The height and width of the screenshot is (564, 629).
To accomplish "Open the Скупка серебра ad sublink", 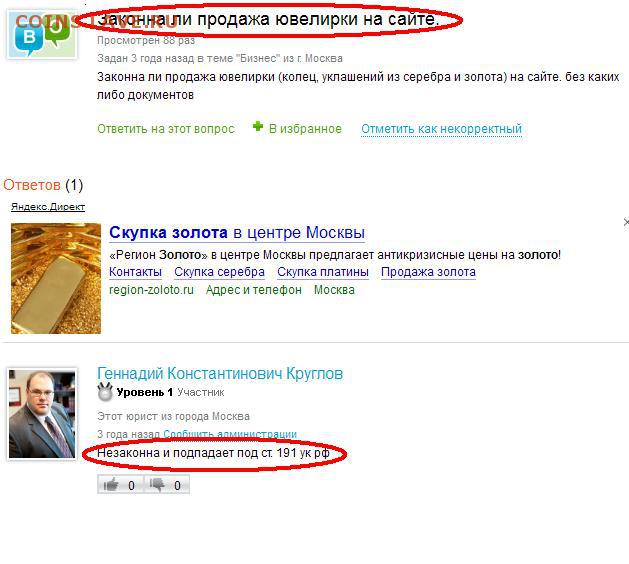I will click(219, 272).
